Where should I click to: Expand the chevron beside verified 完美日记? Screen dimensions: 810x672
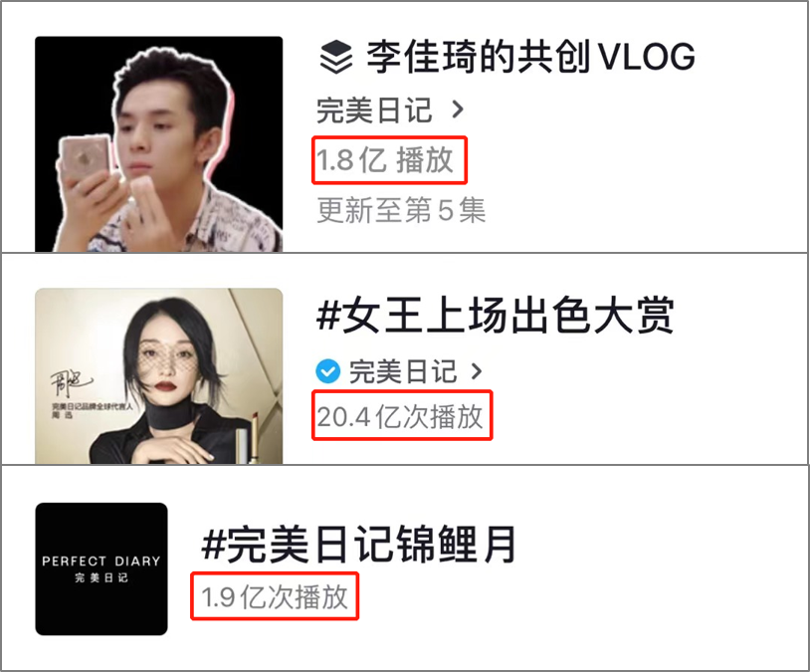(x=477, y=371)
